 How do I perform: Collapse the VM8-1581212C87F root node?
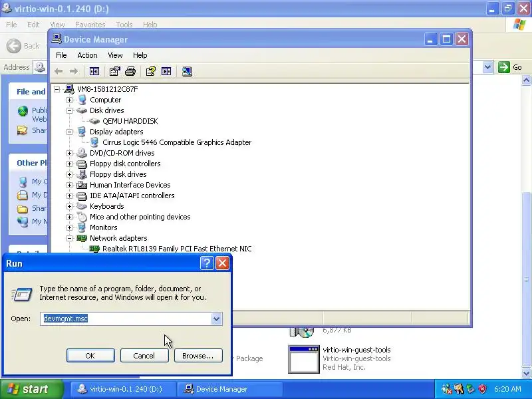point(57,89)
